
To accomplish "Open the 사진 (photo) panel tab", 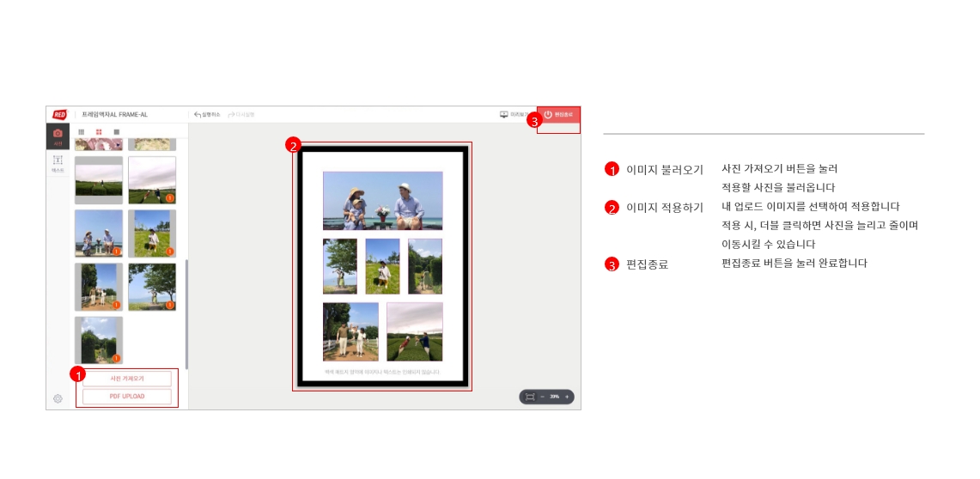I will pyautogui.click(x=58, y=136).
